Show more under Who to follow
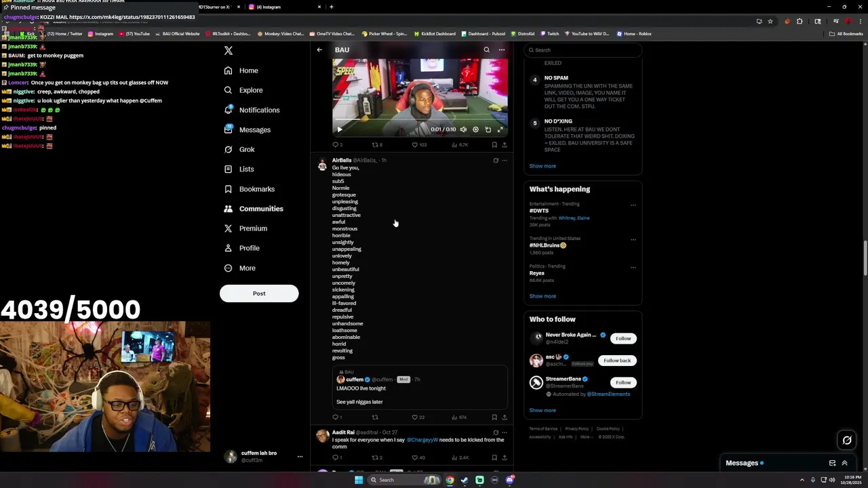Image resolution: width=868 pixels, height=488 pixels. 542,410
